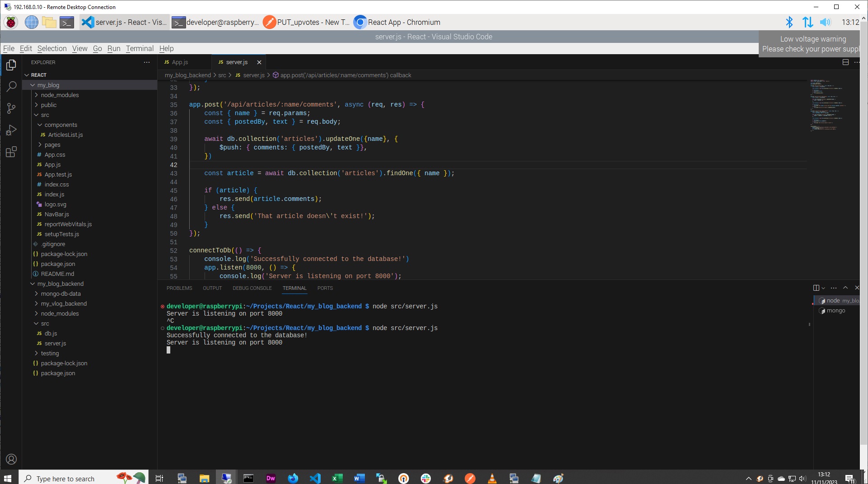Open the Source Control view

[11, 108]
